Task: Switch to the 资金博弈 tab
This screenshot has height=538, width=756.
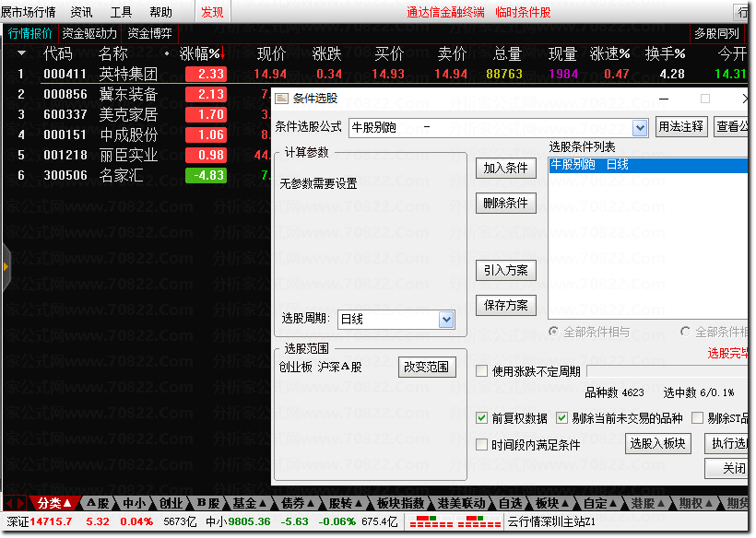Action: pyautogui.click(x=149, y=34)
